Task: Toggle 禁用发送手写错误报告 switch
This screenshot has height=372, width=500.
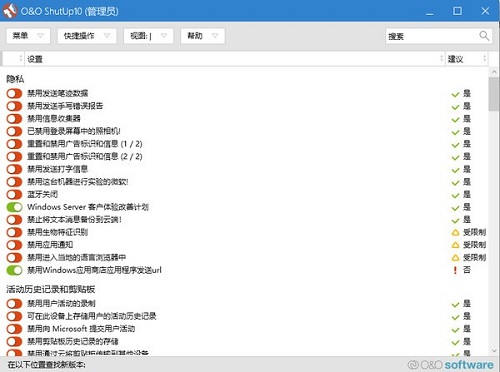Action: pyautogui.click(x=14, y=106)
